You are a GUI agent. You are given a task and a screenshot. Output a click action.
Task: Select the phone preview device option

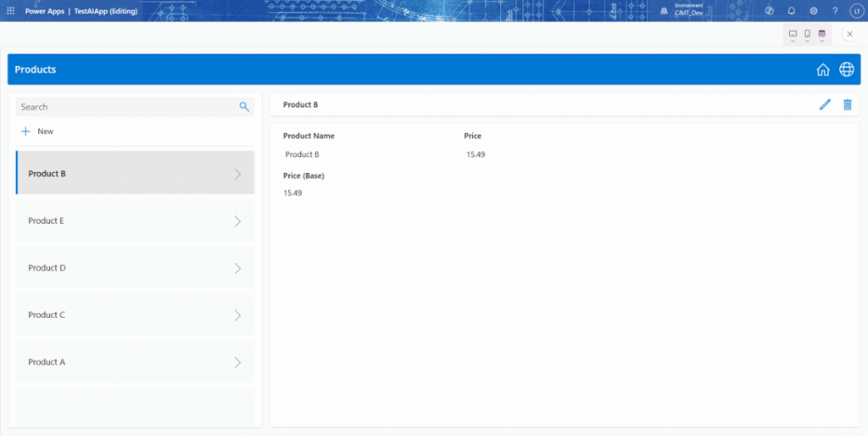coord(807,34)
